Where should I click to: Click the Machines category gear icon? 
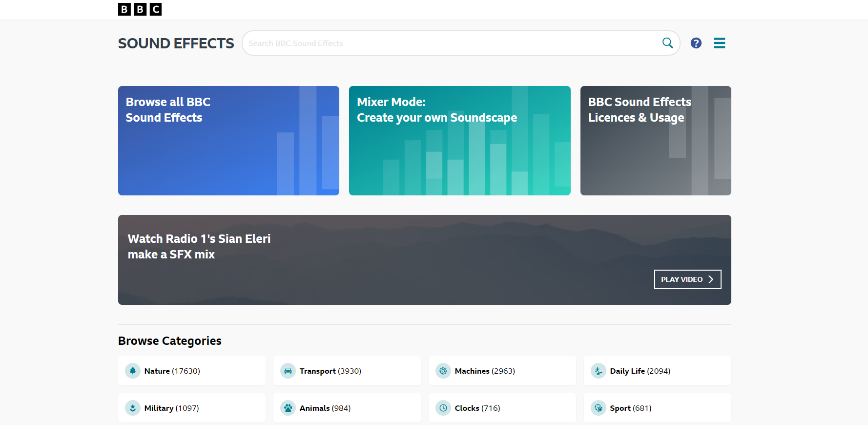tap(443, 371)
